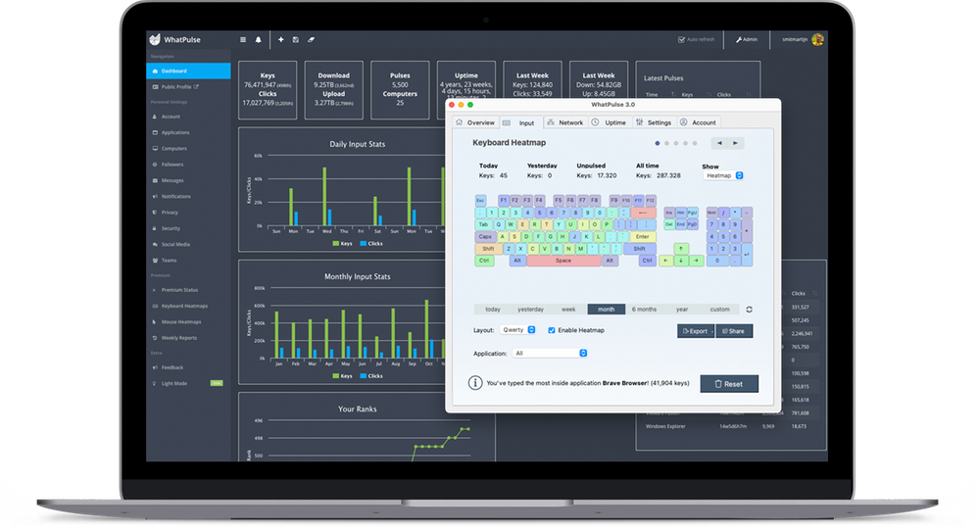This screenshot has width=980, height=529.
Task: Select the yesterday time range
Action: click(530, 310)
